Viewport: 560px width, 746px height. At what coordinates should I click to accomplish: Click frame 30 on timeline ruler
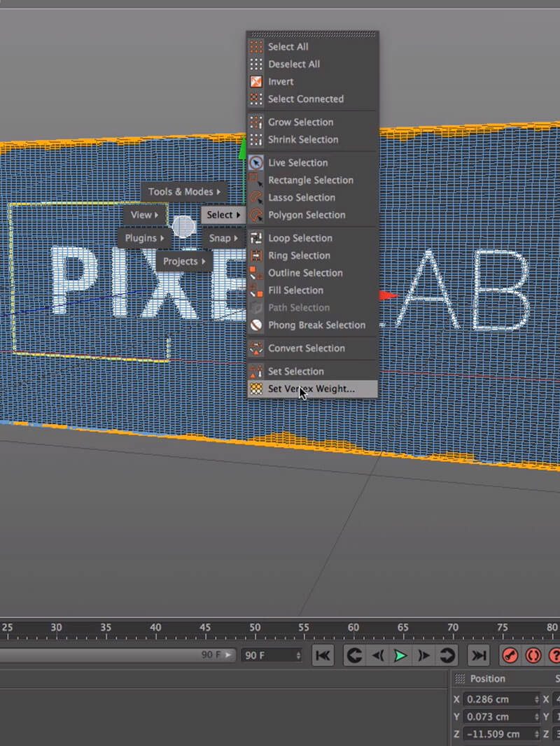click(x=57, y=628)
